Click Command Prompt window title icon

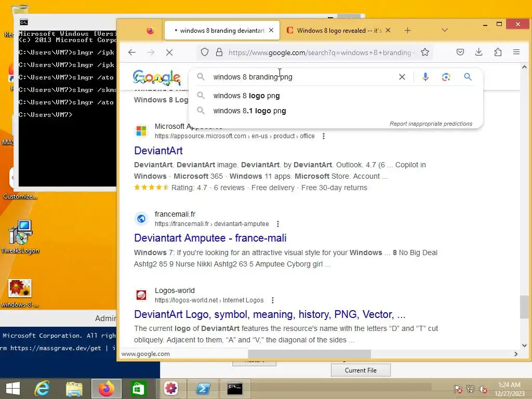pos(24,22)
